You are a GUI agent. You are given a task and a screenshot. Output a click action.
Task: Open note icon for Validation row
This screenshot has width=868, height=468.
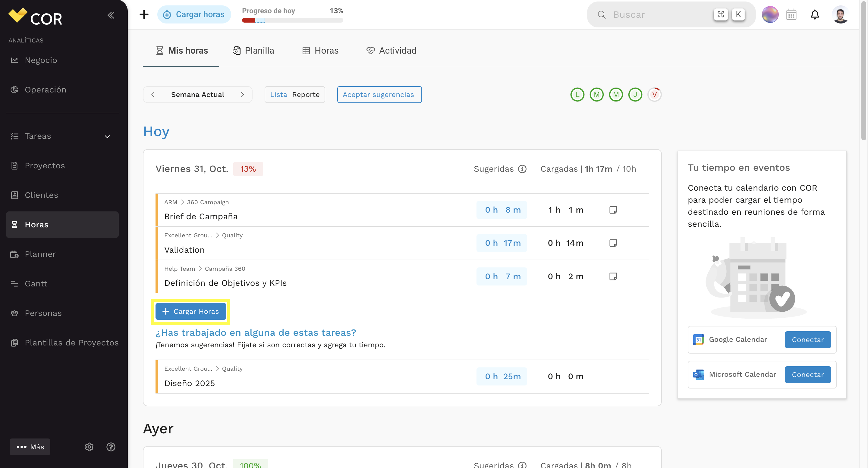[613, 243]
